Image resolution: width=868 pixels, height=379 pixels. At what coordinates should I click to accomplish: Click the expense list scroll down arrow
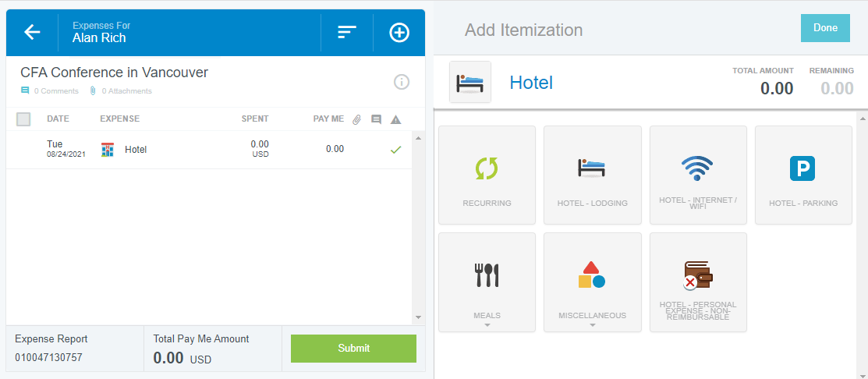tap(418, 317)
